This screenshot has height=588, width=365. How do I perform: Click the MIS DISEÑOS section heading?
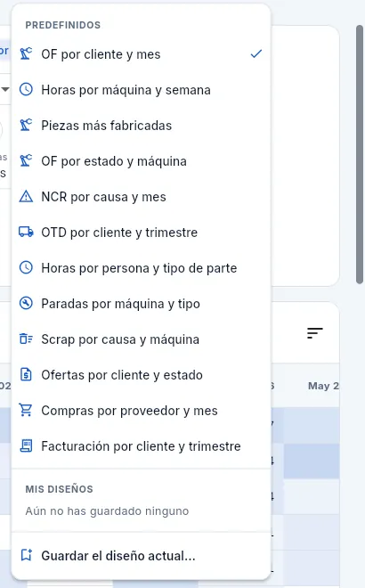(x=60, y=489)
